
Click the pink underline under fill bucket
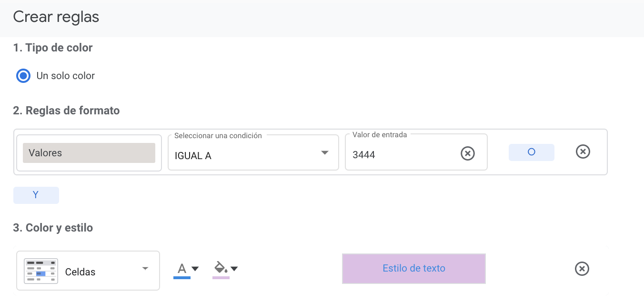[221, 277]
